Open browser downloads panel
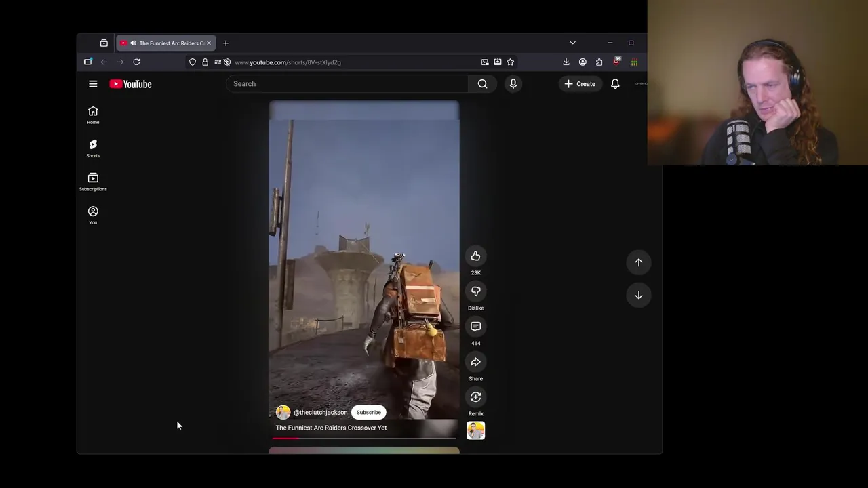The width and height of the screenshot is (868, 488). point(566,62)
